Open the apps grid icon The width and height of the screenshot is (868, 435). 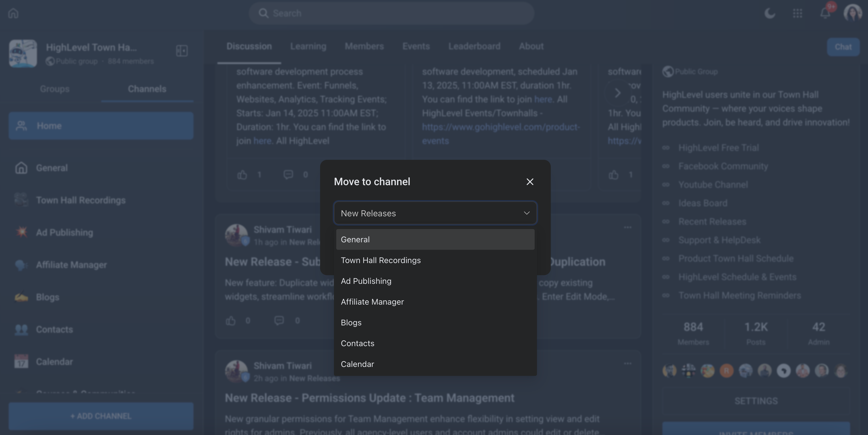(x=797, y=14)
